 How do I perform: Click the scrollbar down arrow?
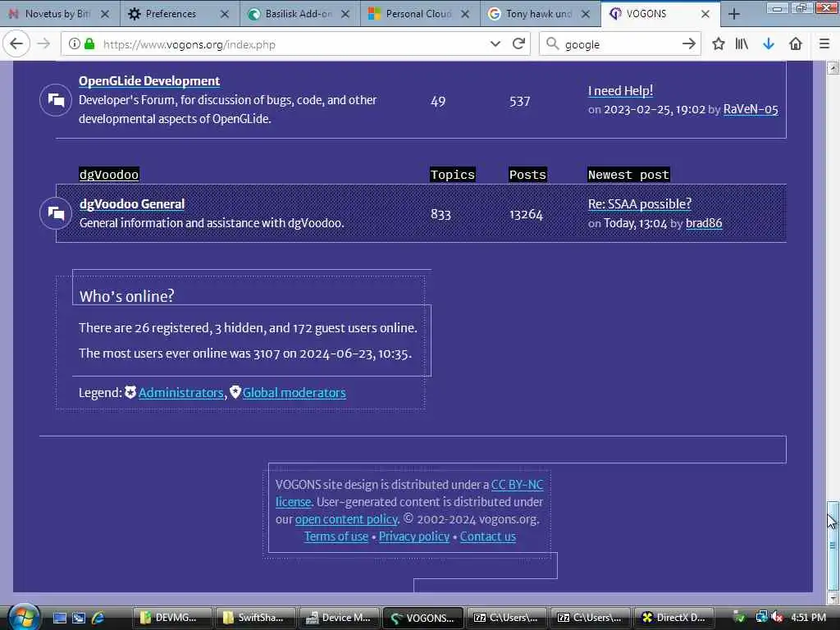[833, 598]
